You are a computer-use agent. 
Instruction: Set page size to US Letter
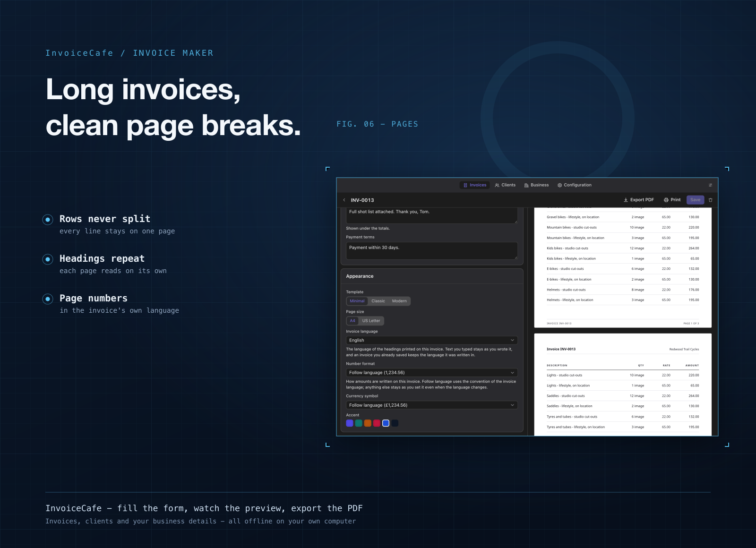pos(371,321)
